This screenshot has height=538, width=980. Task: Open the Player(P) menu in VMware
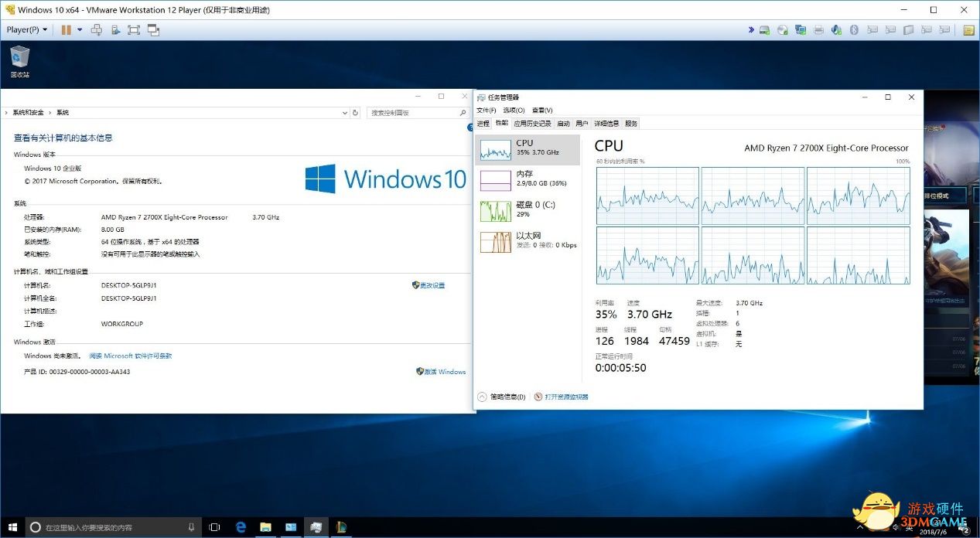tap(27, 30)
